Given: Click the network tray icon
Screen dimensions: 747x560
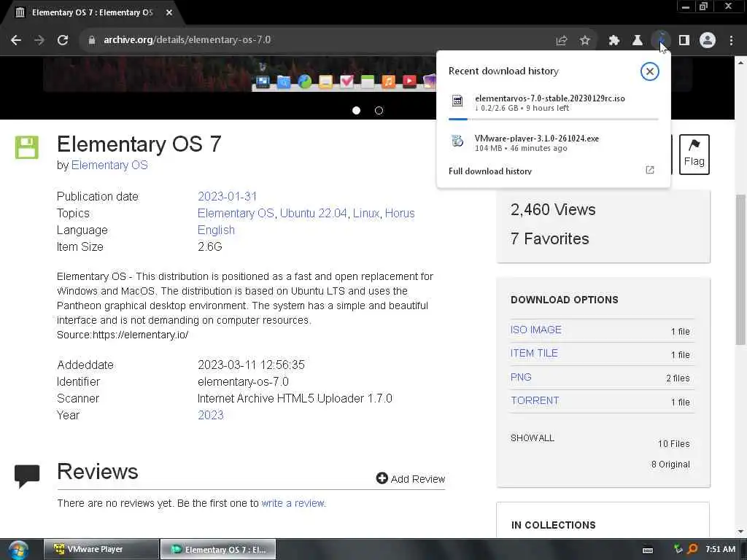Looking at the screenshot, I should (x=678, y=549).
